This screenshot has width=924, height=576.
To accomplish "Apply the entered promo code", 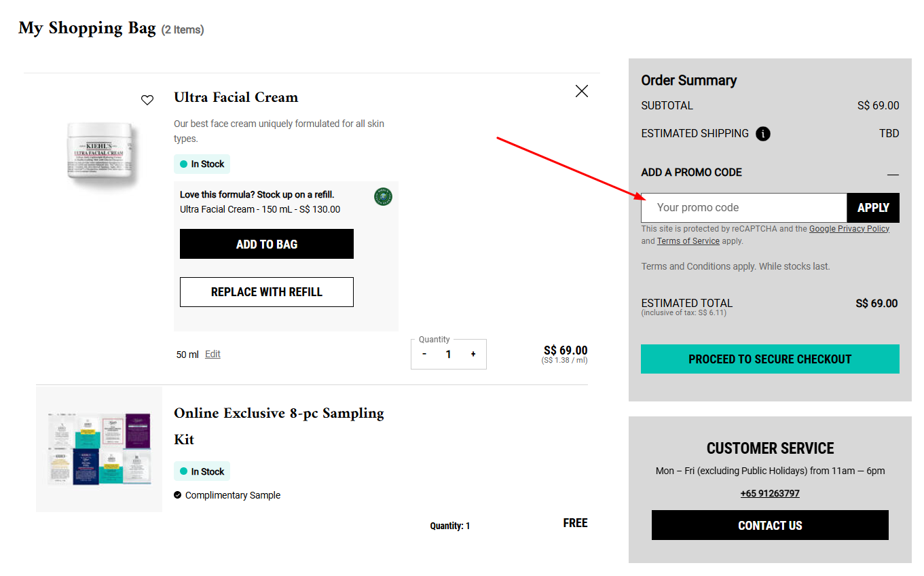I will [873, 208].
